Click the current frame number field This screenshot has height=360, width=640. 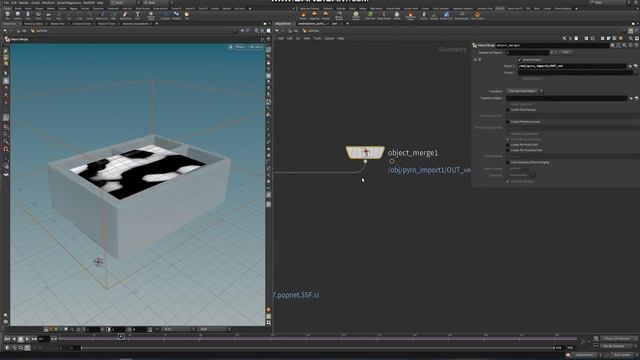pyautogui.click(x=44, y=339)
